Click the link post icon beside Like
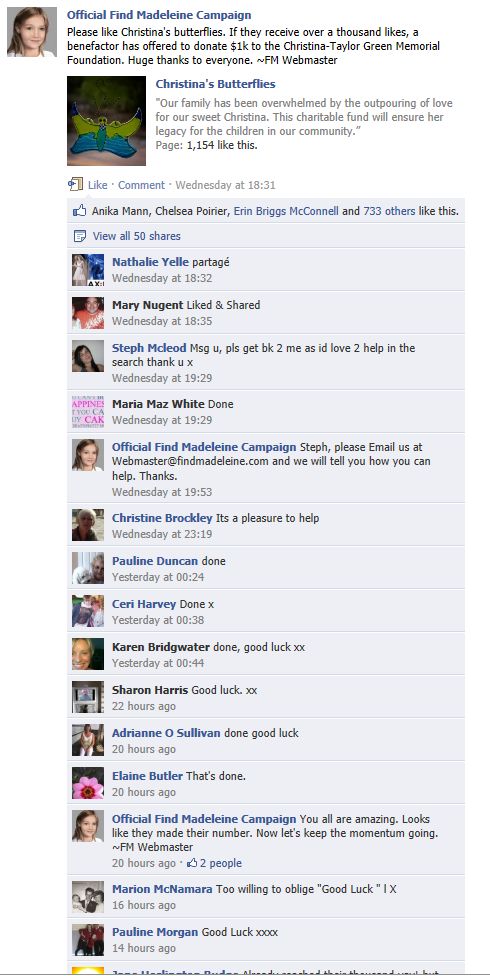The width and height of the screenshot is (490, 976). (75, 184)
